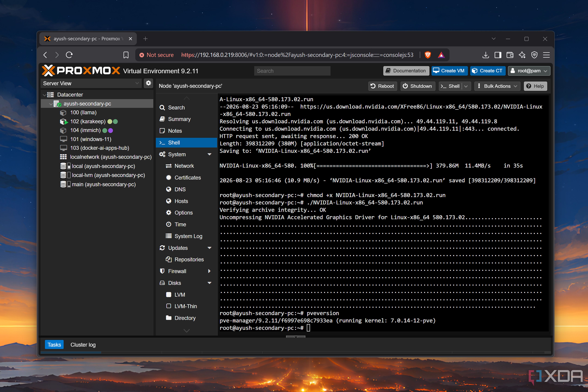This screenshot has height=392, width=588.
Task: Open the Shell button dropdown arrow
Action: [466, 86]
